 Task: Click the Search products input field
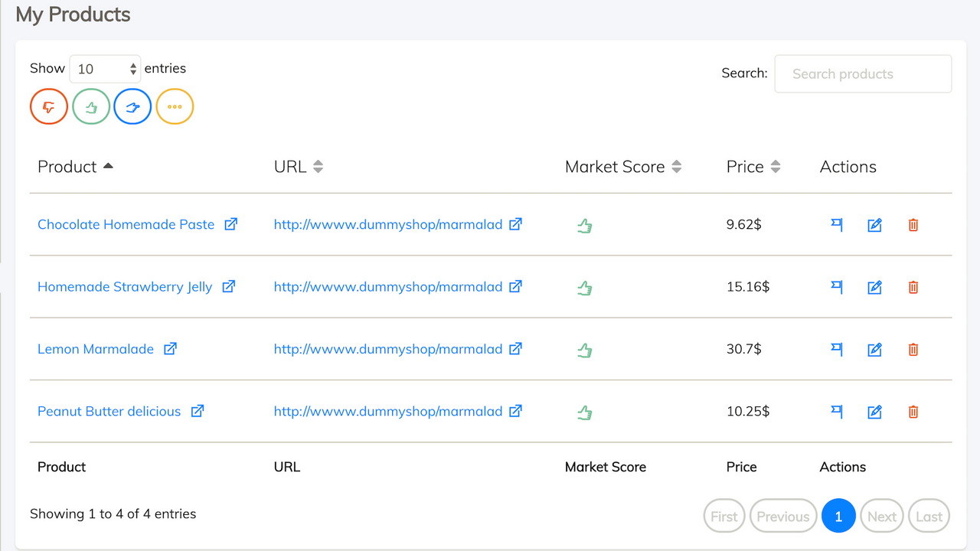(863, 74)
